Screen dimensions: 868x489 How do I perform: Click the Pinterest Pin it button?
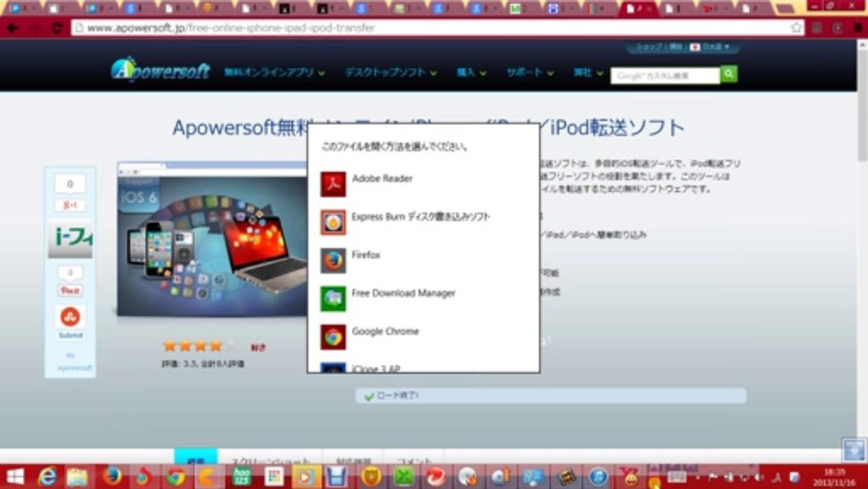(70, 290)
